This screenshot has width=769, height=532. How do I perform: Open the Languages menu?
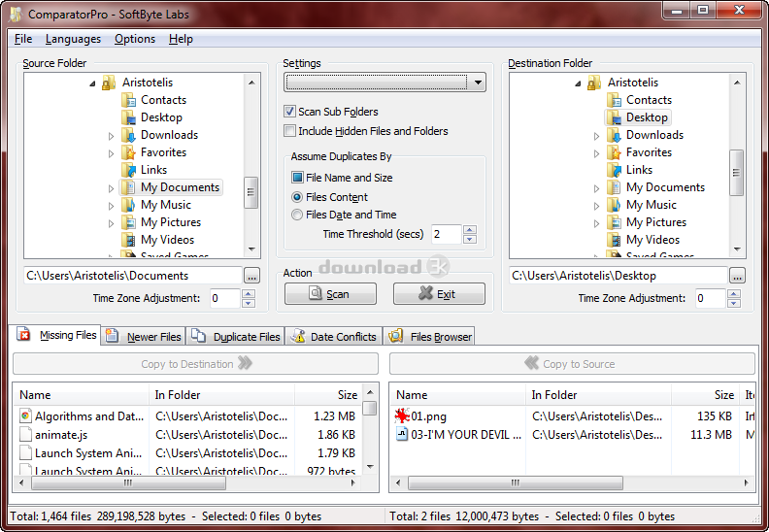point(73,39)
